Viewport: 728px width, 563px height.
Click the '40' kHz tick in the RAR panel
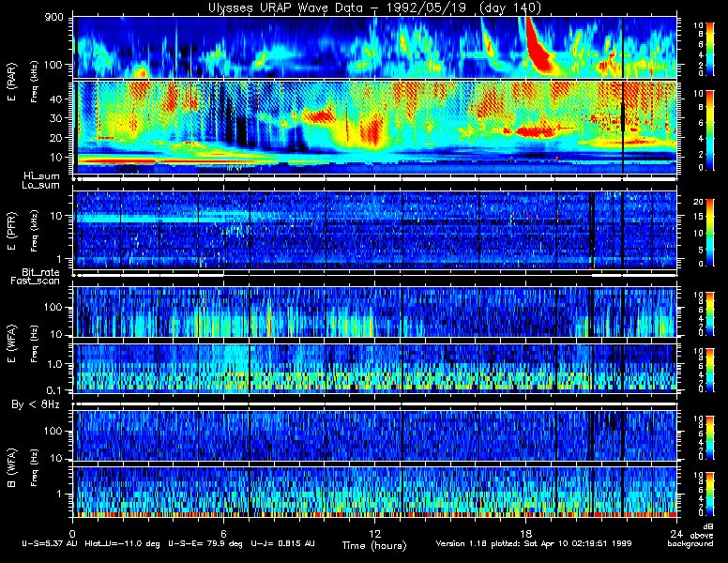[56, 99]
